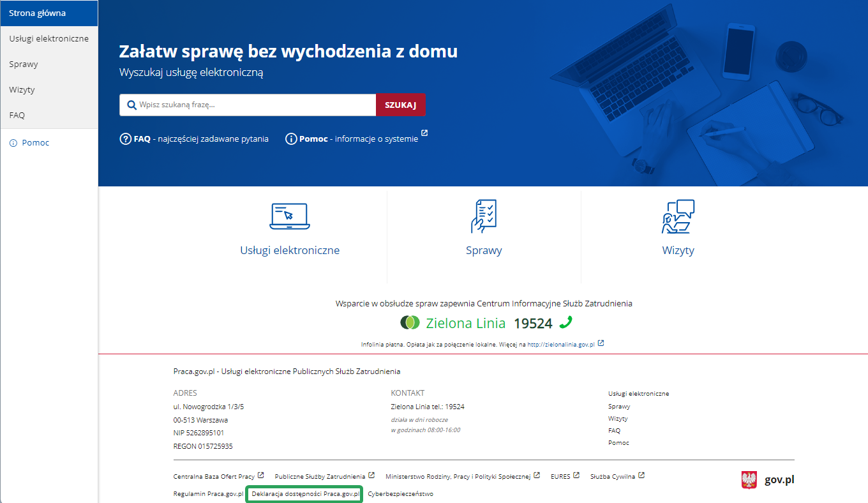Open the Wizyty tile label
This screenshot has width=868, height=503.
tap(678, 250)
